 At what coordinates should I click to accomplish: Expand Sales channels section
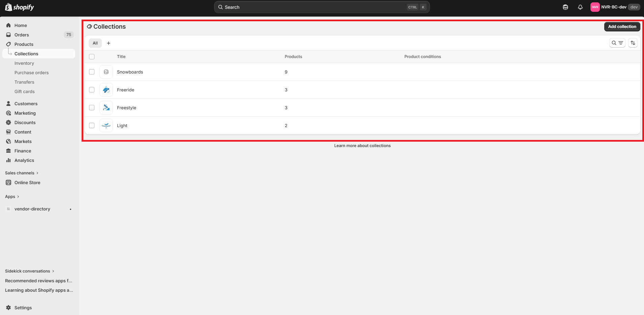click(x=22, y=173)
